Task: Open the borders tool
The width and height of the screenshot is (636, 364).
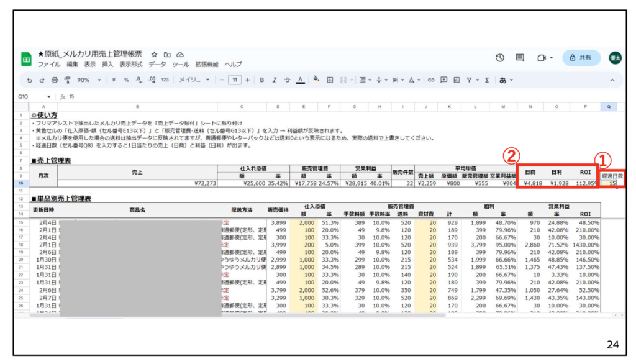Action: (330, 80)
